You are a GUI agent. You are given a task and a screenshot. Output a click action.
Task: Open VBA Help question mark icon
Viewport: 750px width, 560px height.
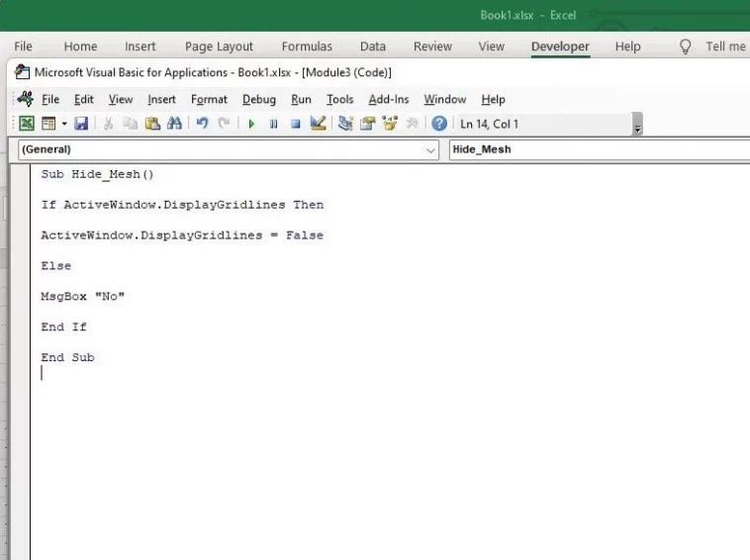439,124
